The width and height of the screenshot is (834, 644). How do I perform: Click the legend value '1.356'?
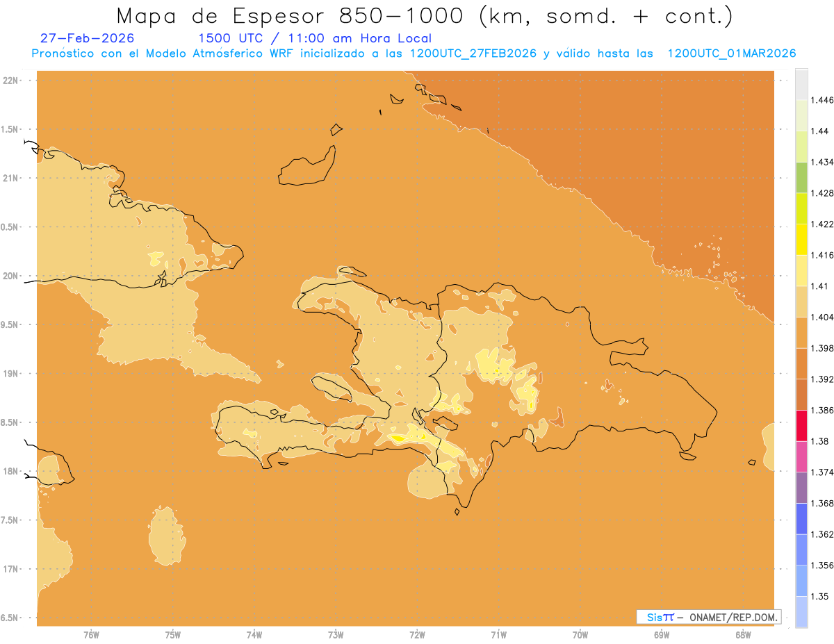[821, 565]
